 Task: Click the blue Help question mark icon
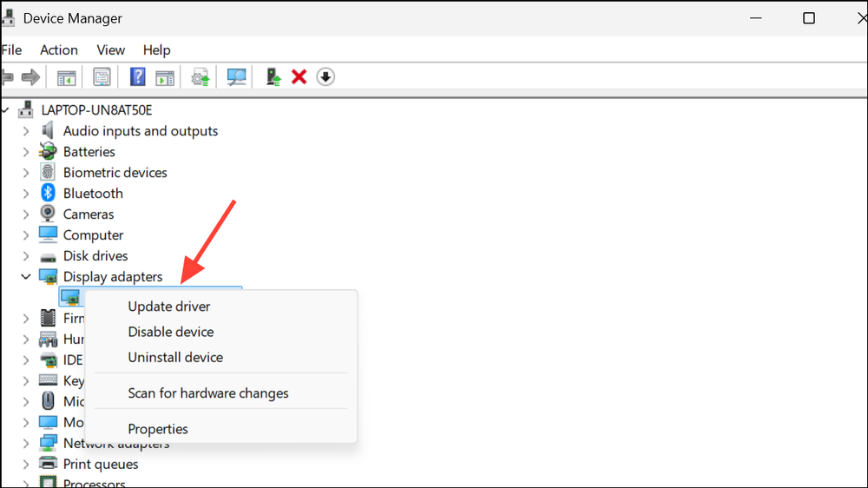(x=137, y=77)
